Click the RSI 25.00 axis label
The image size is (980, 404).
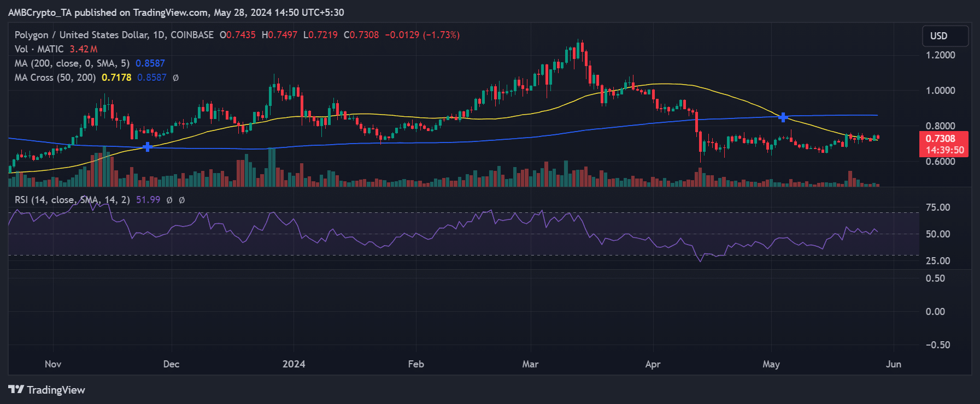938,261
